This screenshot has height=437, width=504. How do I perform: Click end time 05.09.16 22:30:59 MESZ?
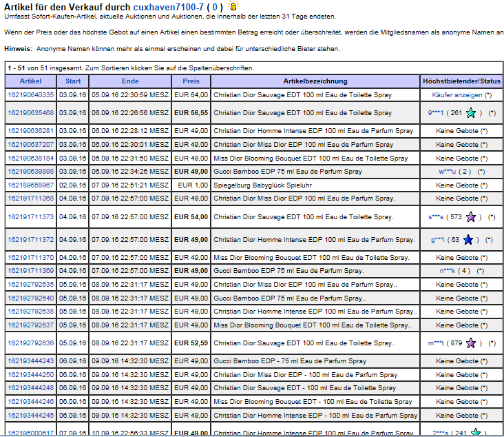[x=130, y=95]
